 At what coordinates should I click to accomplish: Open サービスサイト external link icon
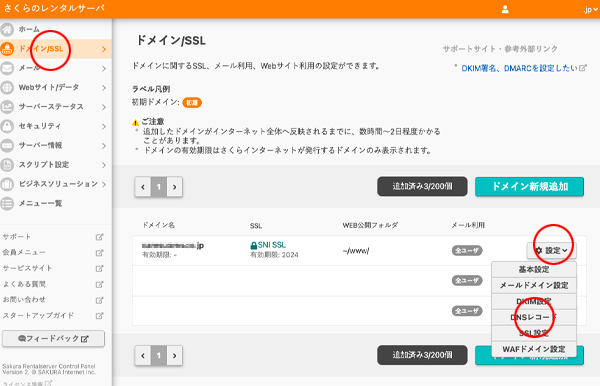pyautogui.click(x=99, y=269)
